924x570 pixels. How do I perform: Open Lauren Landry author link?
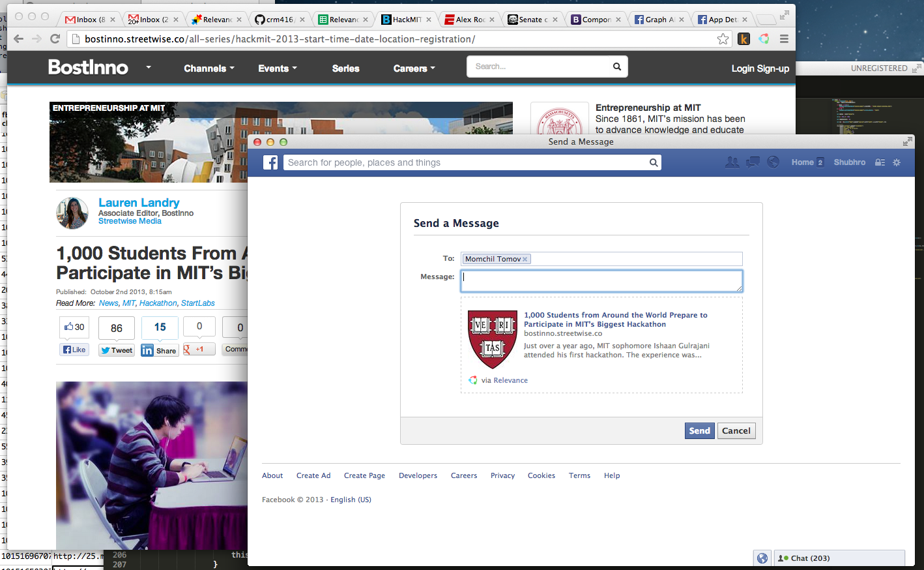pos(139,203)
